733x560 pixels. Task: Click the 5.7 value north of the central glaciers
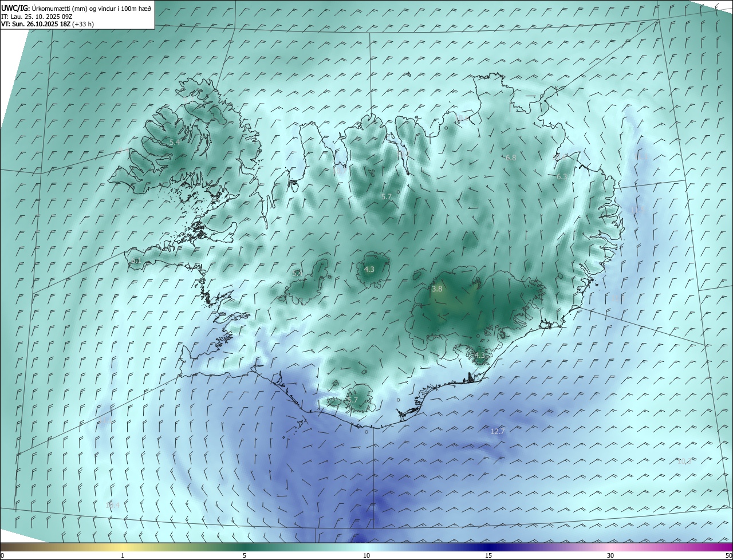pos(387,196)
